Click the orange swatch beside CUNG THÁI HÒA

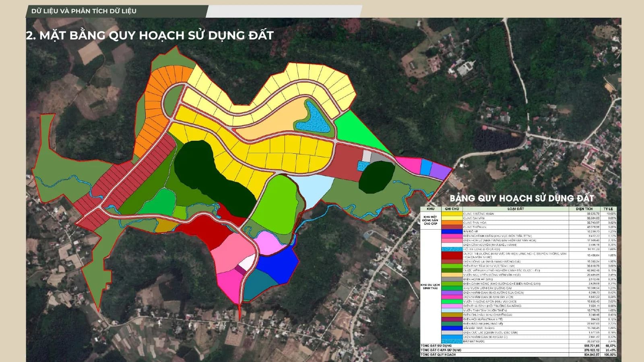[452, 223]
